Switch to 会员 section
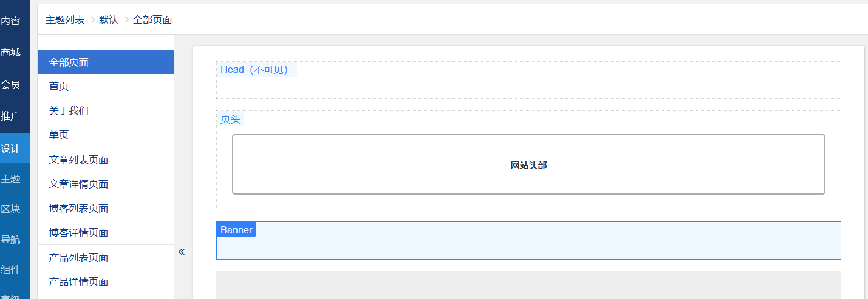868x299 pixels. coord(11,84)
